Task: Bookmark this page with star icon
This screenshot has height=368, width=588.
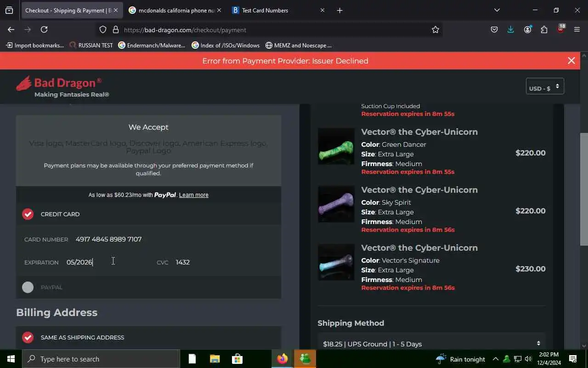Action: (x=435, y=29)
